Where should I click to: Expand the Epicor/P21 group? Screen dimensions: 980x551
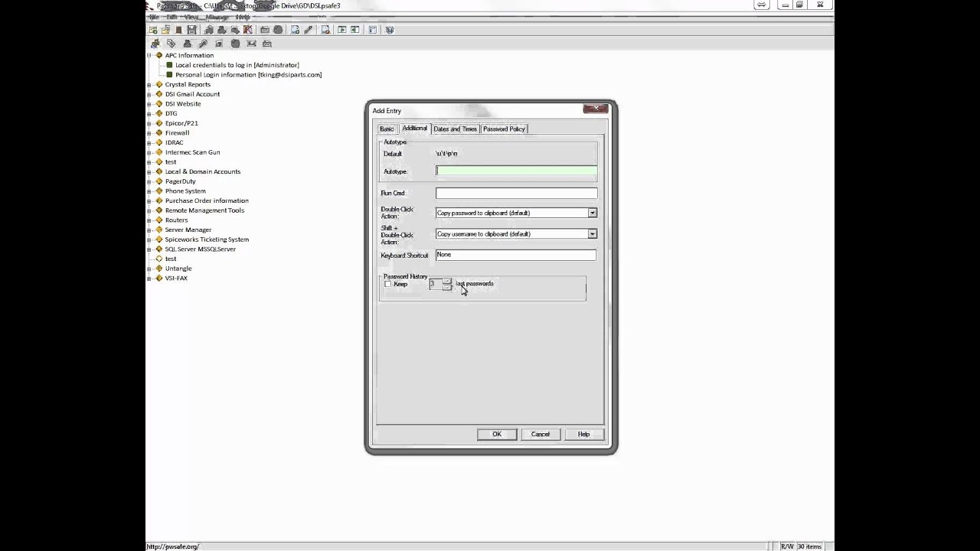click(x=149, y=123)
